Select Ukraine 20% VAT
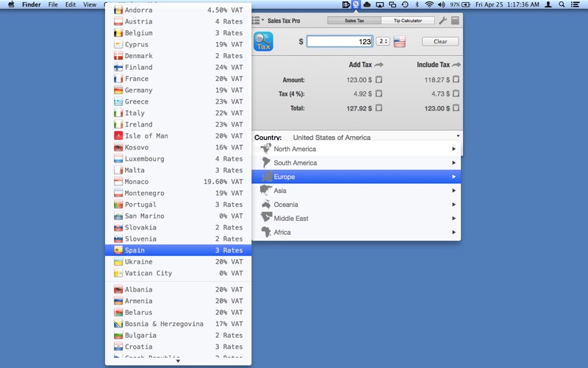The image size is (588, 368). (x=178, y=262)
